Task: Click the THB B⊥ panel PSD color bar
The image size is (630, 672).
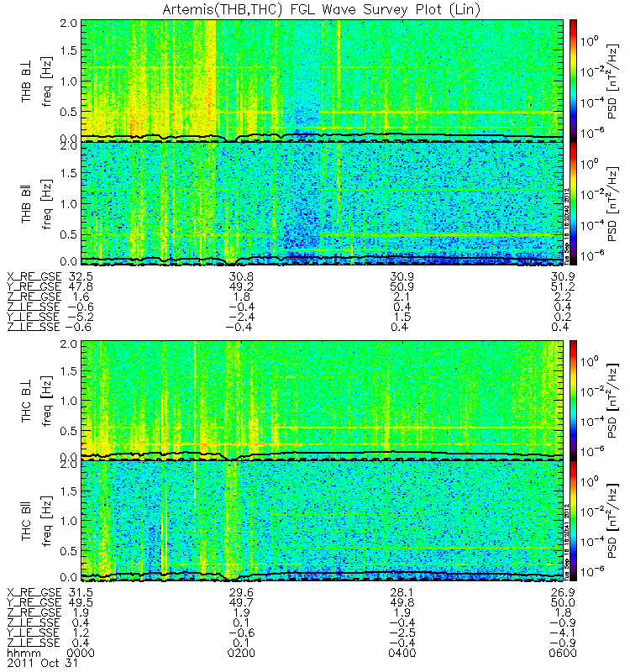Action: tap(573, 81)
